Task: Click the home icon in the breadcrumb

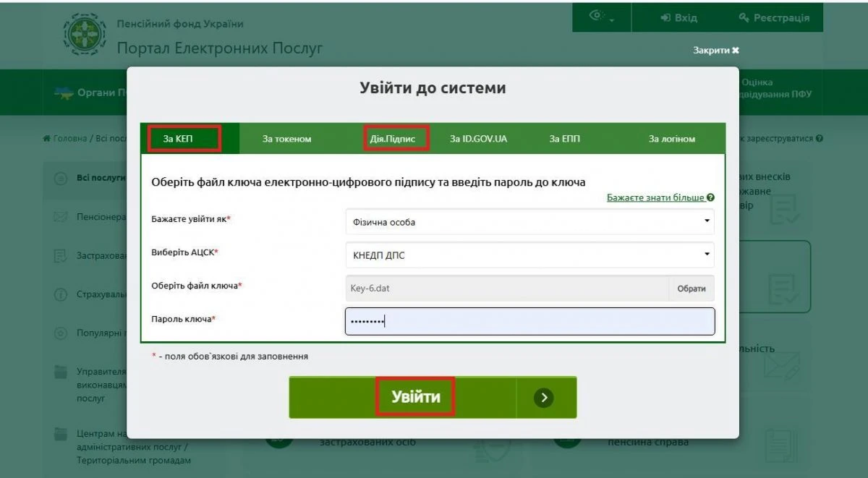Action: tap(47, 138)
